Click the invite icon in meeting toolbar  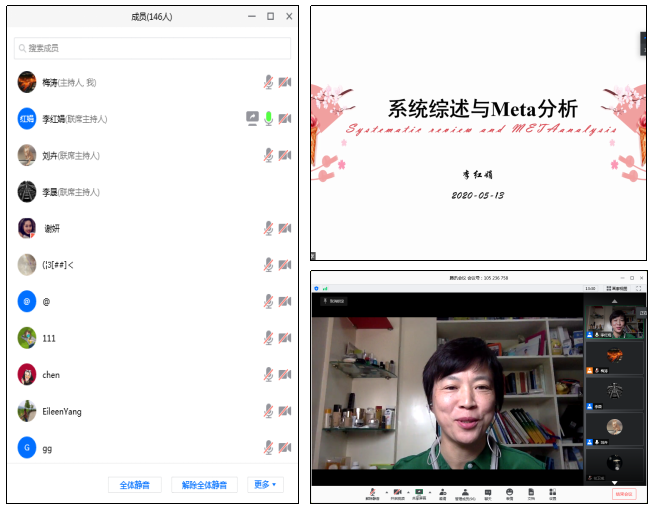pyautogui.click(x=442, y=493)
